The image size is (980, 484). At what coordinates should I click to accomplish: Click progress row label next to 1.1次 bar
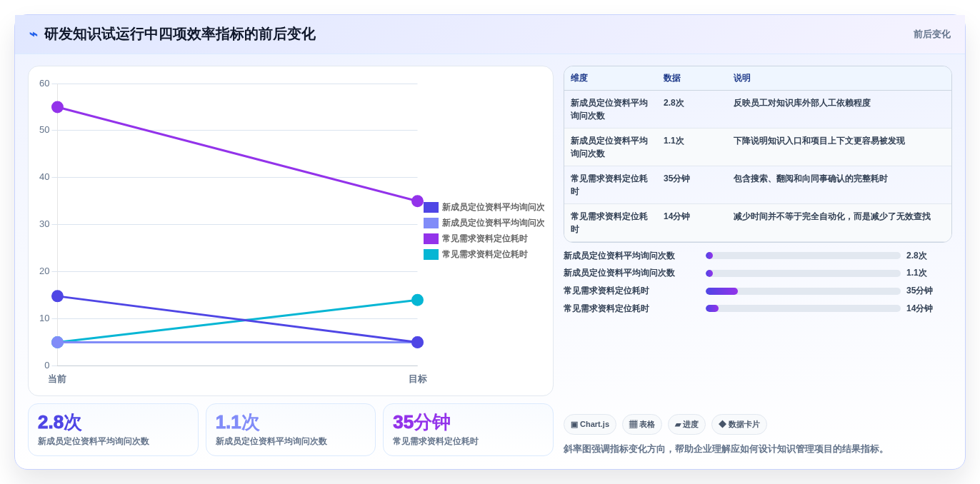click(x=619, y=273)
